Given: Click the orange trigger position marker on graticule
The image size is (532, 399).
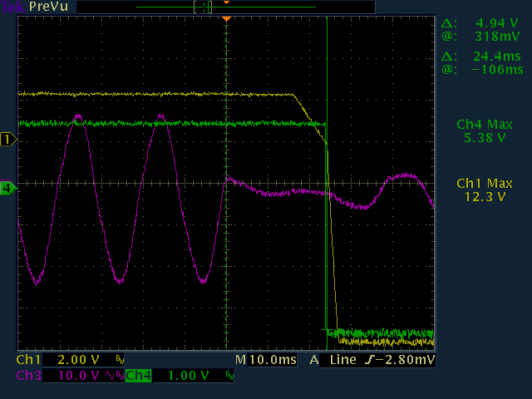Looking at the screenshot, I should click(x=227, y=19).
